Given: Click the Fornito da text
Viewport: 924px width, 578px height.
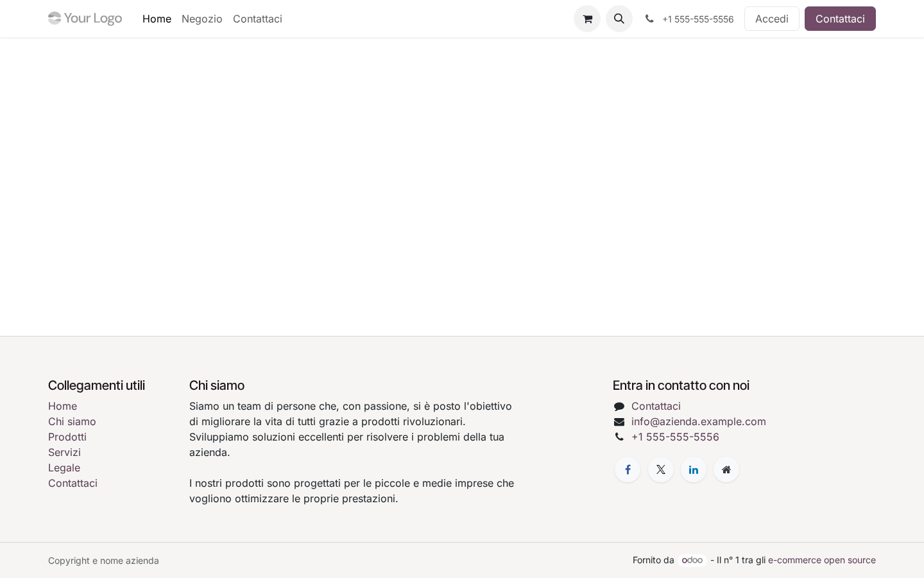Looking at the screenshot, I should [653, 560].
